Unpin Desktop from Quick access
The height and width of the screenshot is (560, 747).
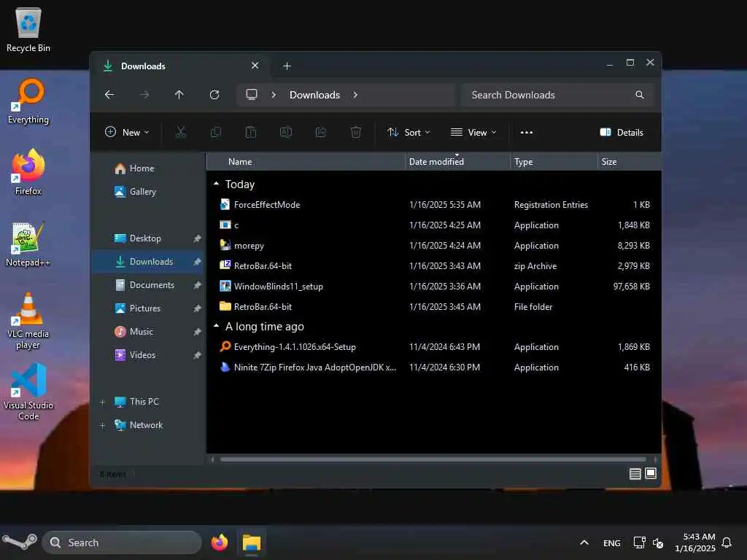(197, 238)
